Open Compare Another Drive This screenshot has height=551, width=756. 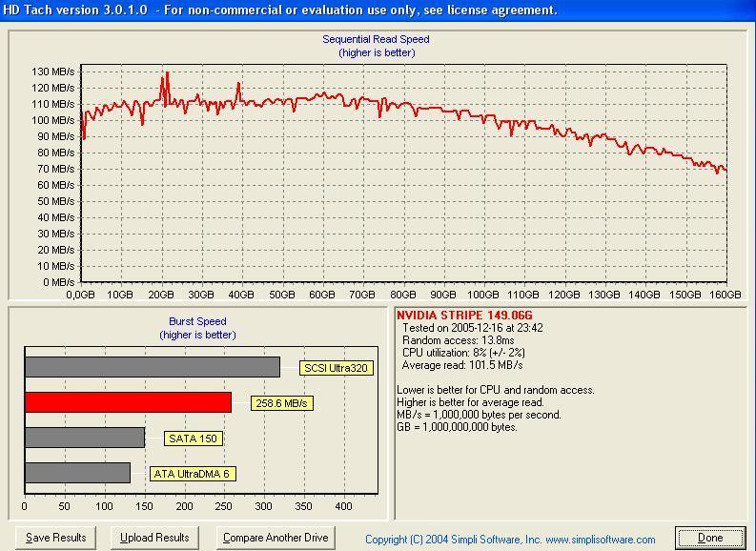[276, 538]
